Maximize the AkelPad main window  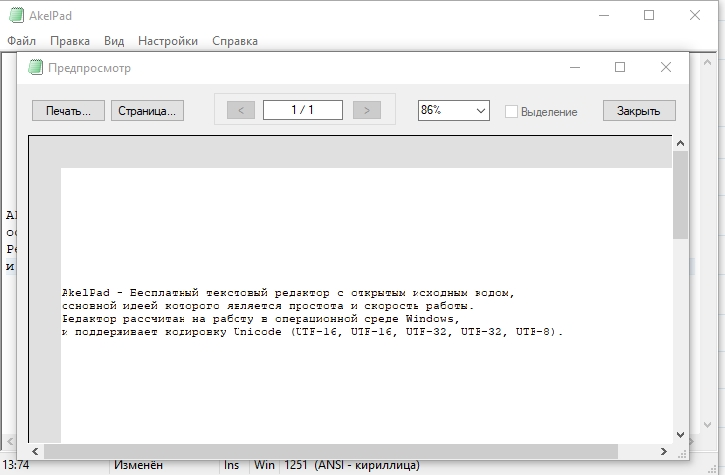coord(649,15)
